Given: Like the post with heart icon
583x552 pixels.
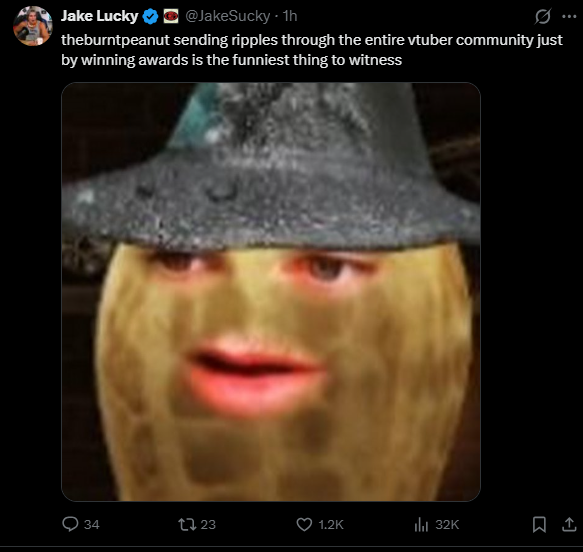Looking at the screenshot, I should (304, 524).
